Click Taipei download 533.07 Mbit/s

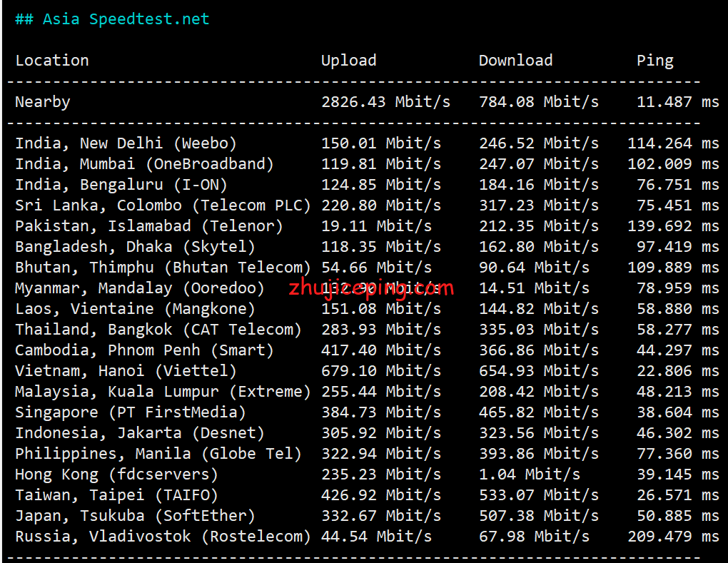pyautogui.click(x=539, y=495)
